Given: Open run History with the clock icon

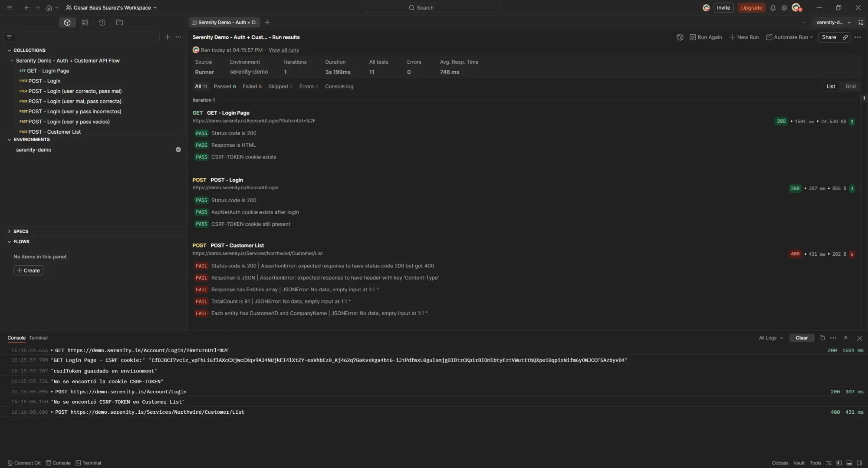Looking at the screenshot, I should 102,22.
